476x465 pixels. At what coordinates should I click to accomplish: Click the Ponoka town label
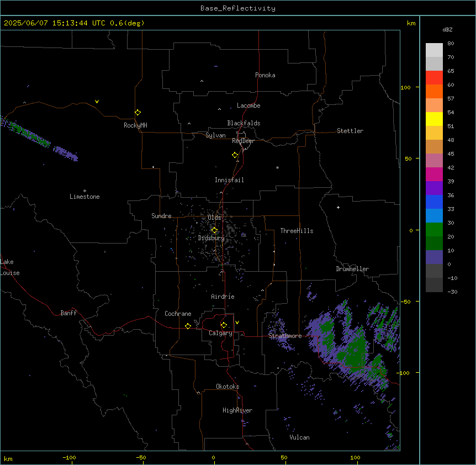click(x=265, y=75)
